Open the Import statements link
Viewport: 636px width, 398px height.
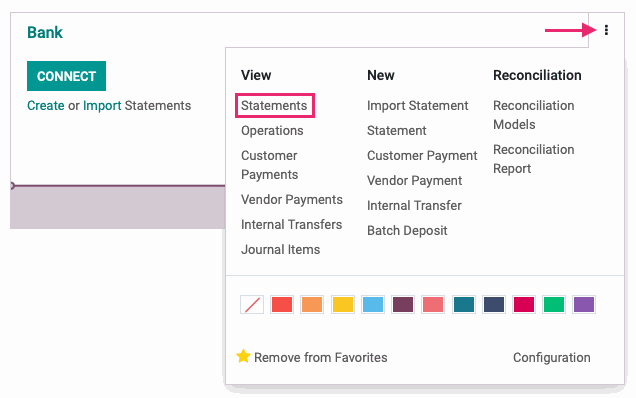pyautogui.click(x=102, y=105)
